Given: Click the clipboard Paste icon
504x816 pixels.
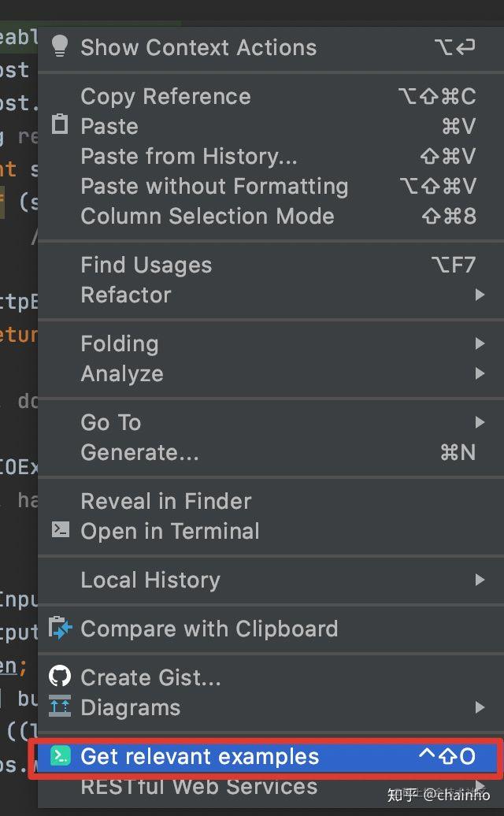Looking at the screenshot, I should pyautogui.click(x=60, y=125).
